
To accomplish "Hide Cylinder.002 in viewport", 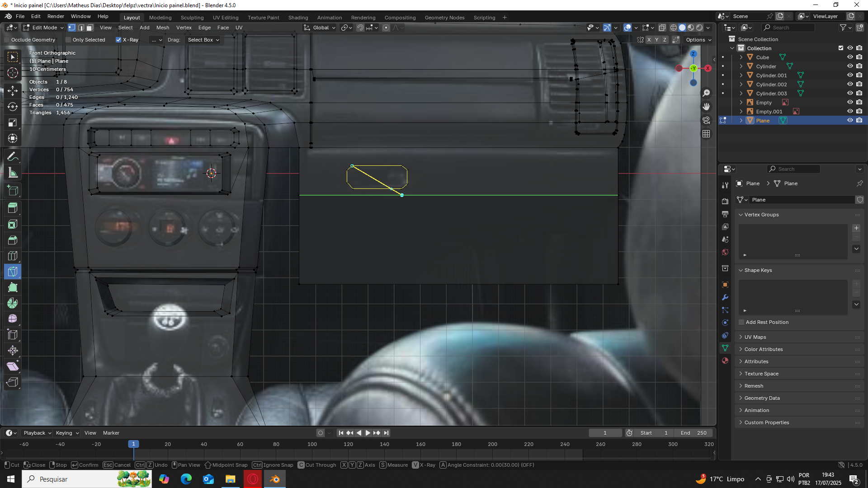I will point(850,84).
